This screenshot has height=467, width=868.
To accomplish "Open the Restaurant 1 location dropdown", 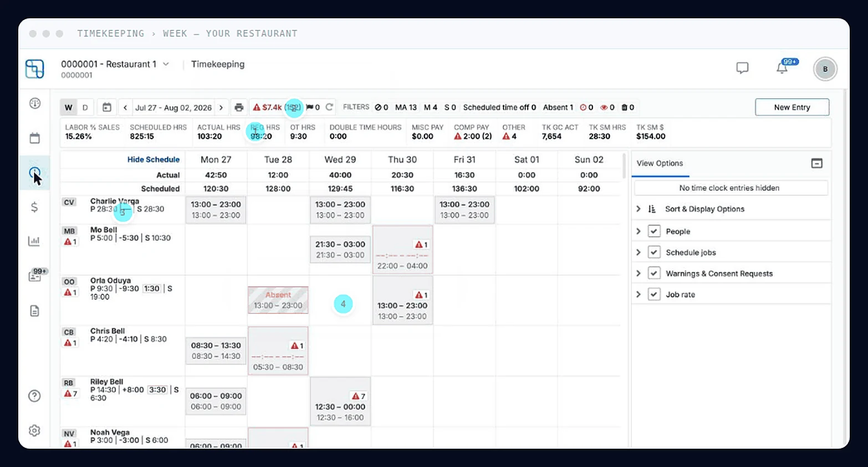I will coord(115,64).
